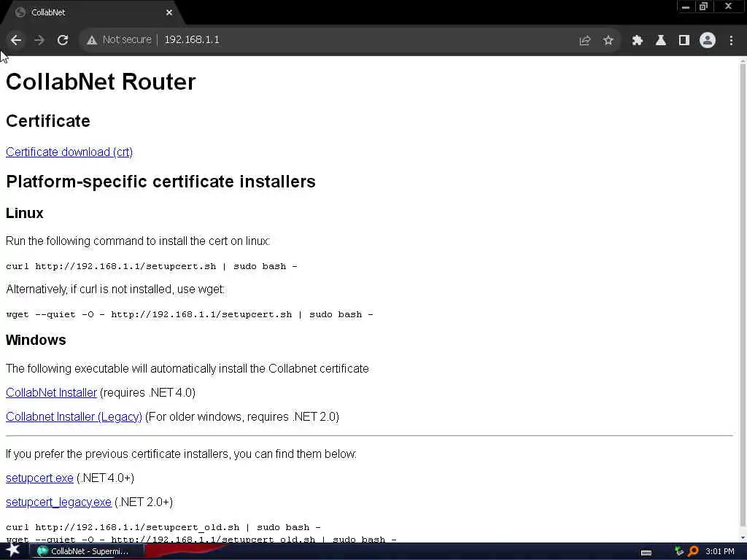Screen dimensions: 747x560
Task: Go back using the browser back arrow
Action: [x=16, y=40]
